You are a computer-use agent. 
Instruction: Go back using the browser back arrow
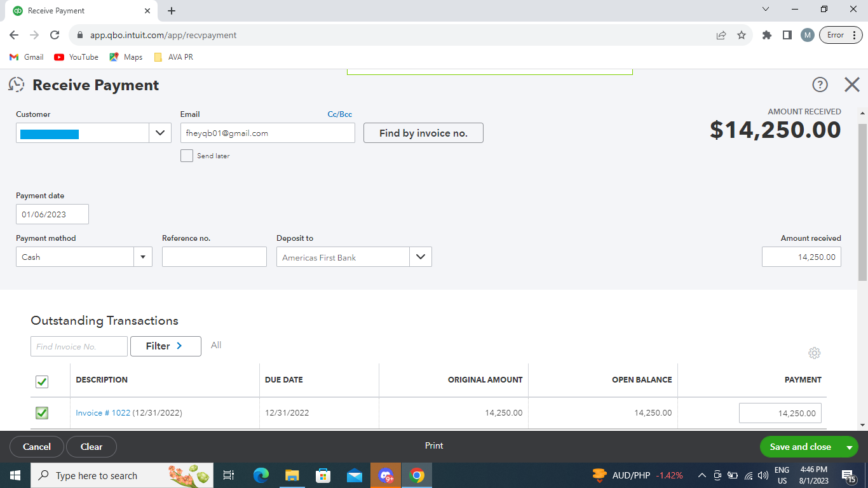(14, 35)
